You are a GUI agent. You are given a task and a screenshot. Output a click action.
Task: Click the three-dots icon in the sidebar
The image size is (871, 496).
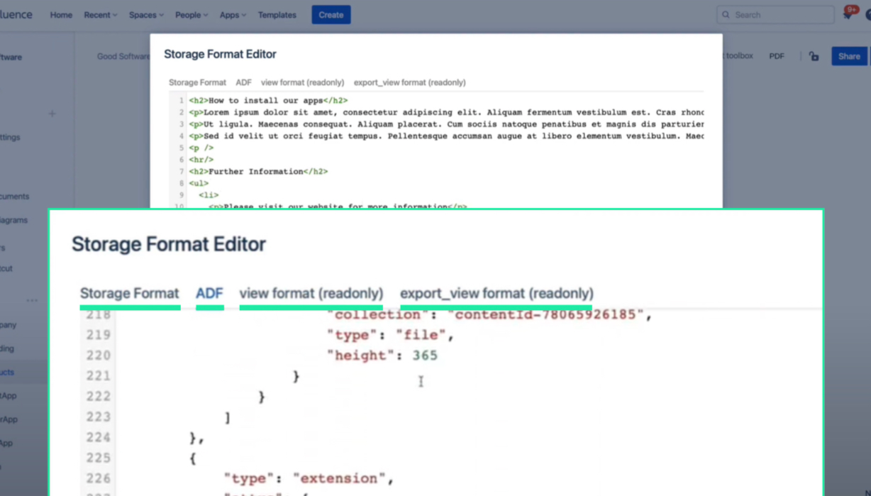click(x=32, y=300)
